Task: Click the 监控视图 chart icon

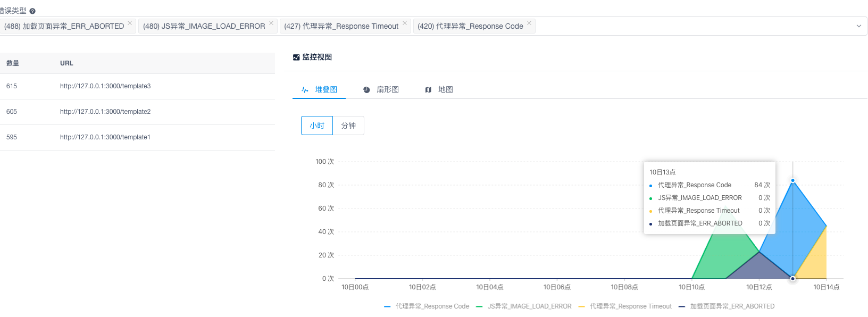Action: coord(296,57)
